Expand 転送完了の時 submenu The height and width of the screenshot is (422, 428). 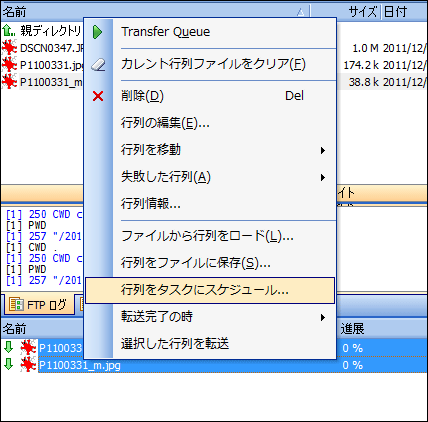210,317
